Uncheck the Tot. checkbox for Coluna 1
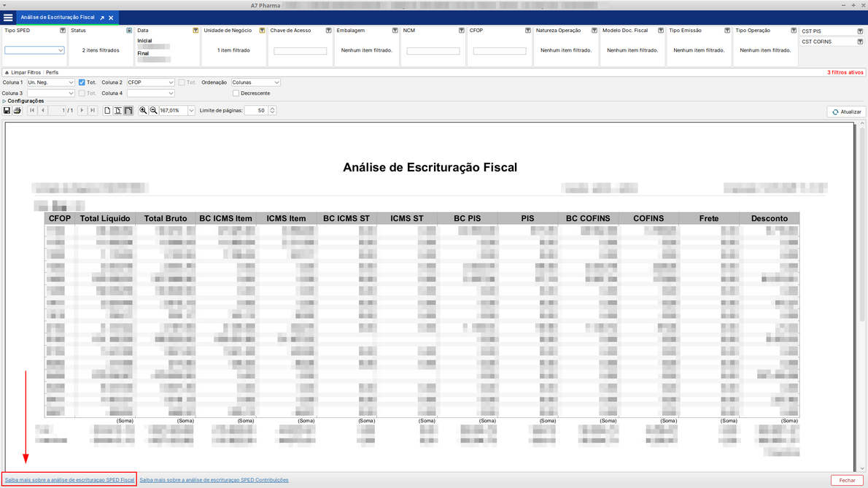This screenshot has width=868, height=488. (x=82, y=82)
